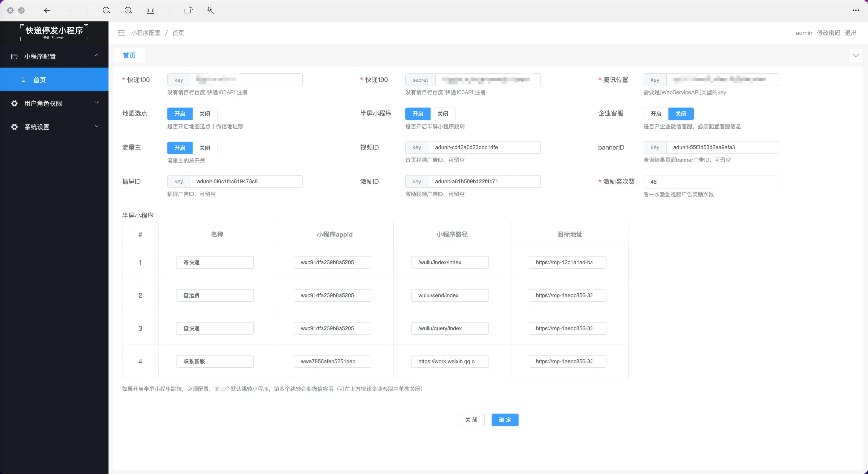This screenshot has width=868, height=474.
Task: Click the zoom out magnifier icon
Action: tap(106, 10)
